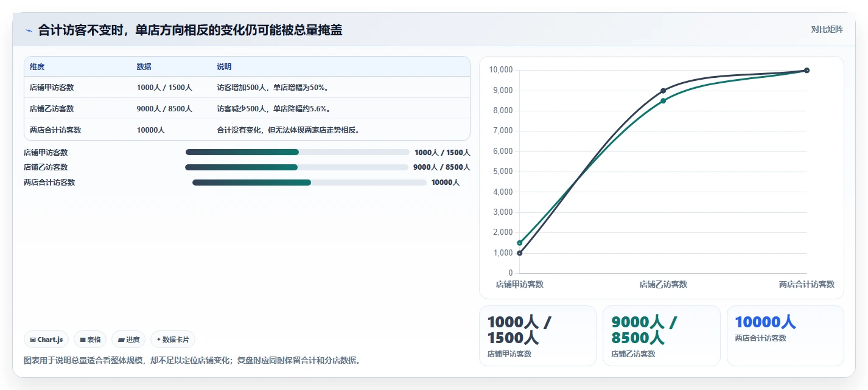Click table cell 两店合计访客数
This screenshot has height=390, width=868.
coord(55,130)
